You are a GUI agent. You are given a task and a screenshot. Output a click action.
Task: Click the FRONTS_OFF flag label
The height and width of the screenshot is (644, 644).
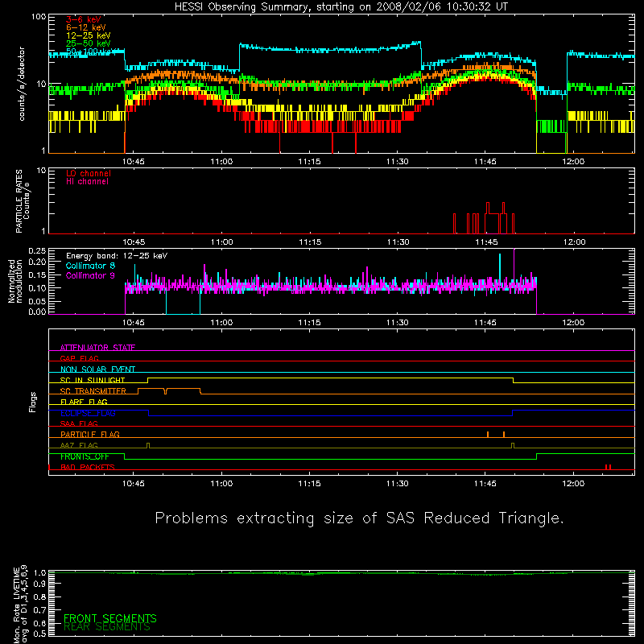click(x=85, y=456)
